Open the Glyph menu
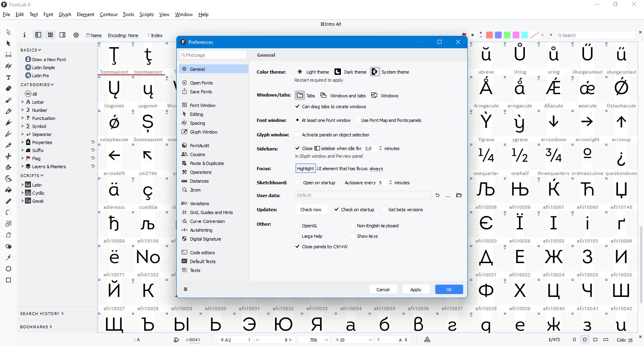 pos(65,14)
